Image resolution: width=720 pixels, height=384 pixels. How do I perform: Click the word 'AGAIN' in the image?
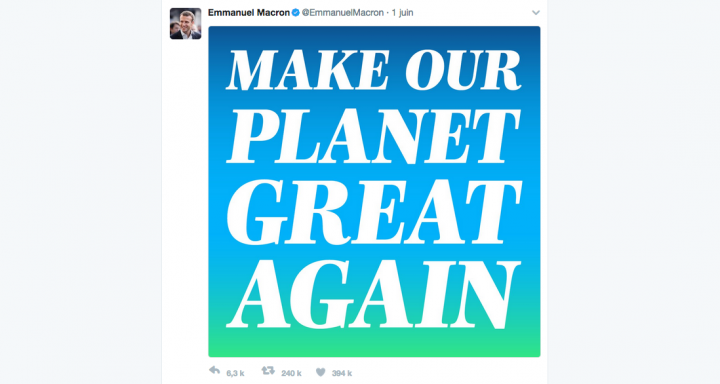coord(373,294)
